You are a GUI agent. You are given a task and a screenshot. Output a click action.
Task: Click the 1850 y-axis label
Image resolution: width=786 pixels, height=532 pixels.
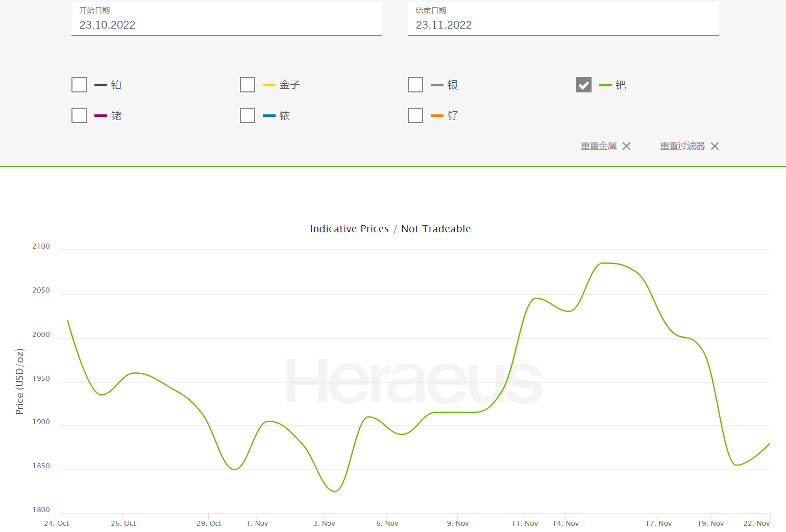tap(41, 466)
